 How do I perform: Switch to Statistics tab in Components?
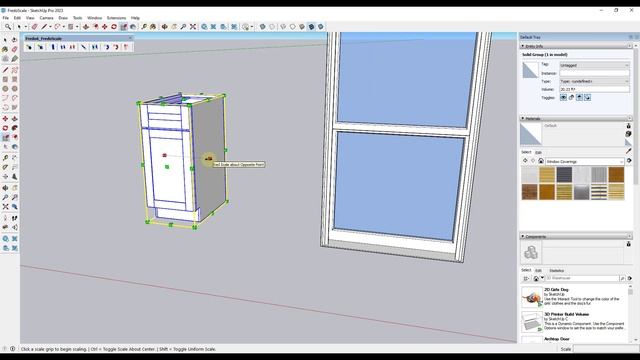point(556,271)
